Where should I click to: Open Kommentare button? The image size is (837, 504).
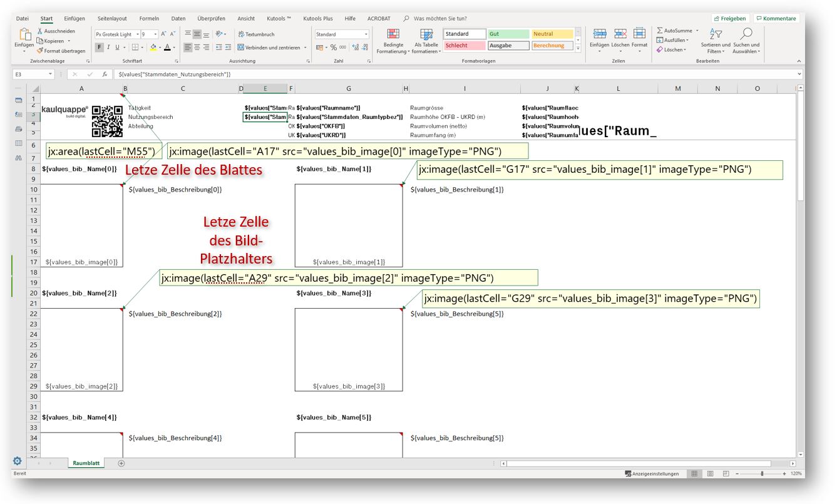[x=776, y=19]
